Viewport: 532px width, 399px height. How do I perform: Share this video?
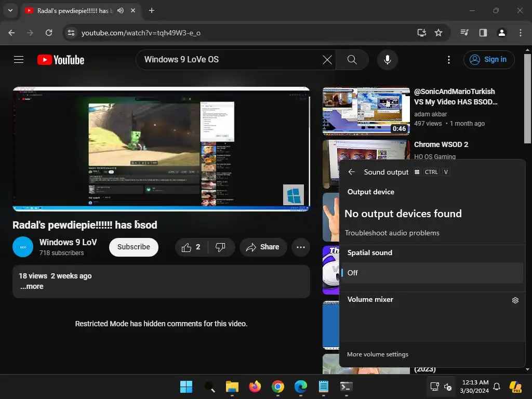263,247
